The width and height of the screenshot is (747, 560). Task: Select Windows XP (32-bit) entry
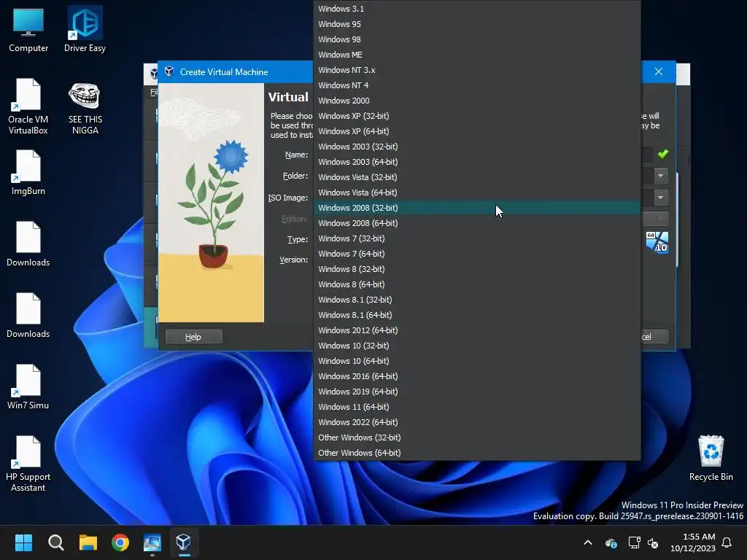tap(477, 116)
